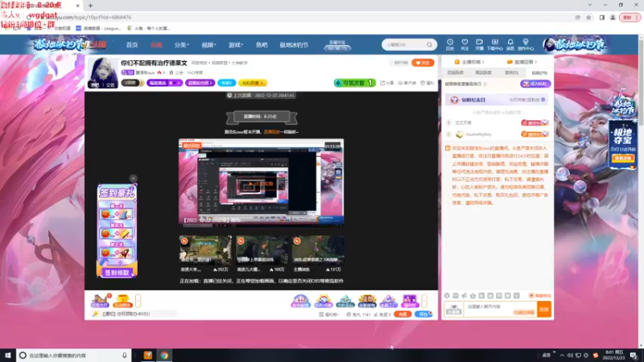Click the first chat toolbar icon
This screenshot has height=362, width=644.
(x=447, y=295)
